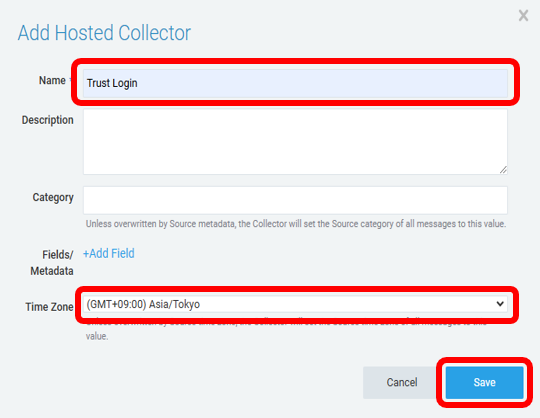
Task: Close the Add Hosted Collector dialog
Action: (x=523, y=15)
